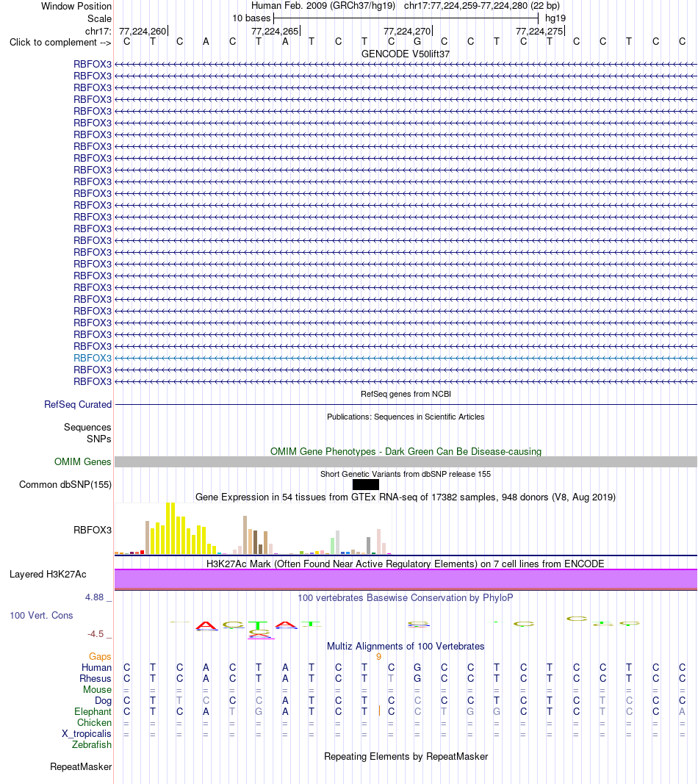Open the GTEx 'Gene Expression in 54 tissues' title
The width and height of the screenshot is (698, 784).
(406, 497)
